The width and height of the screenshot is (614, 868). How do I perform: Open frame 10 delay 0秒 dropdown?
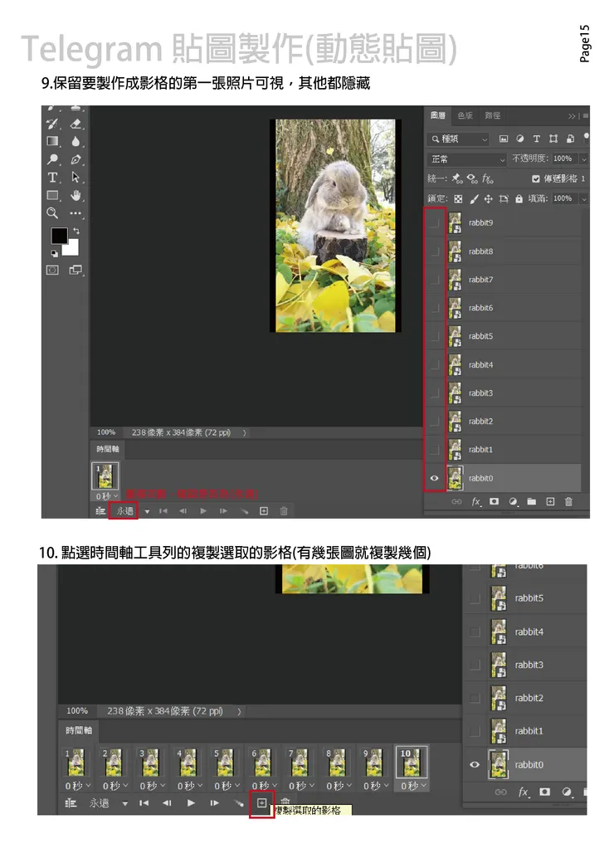point(414,786)
